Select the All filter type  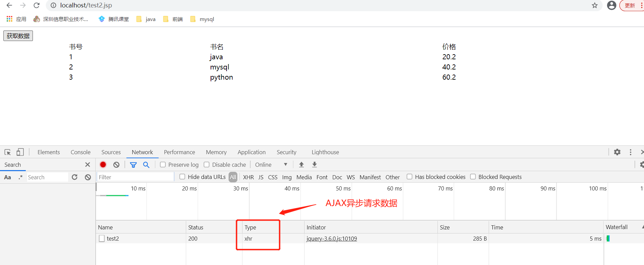click(x=233, y=177)
